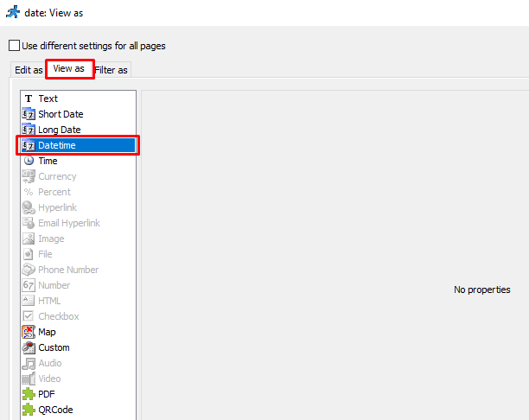The image size is (529, 420).
Task: Pick the Short Date list entry
Action: coord(61,114)
